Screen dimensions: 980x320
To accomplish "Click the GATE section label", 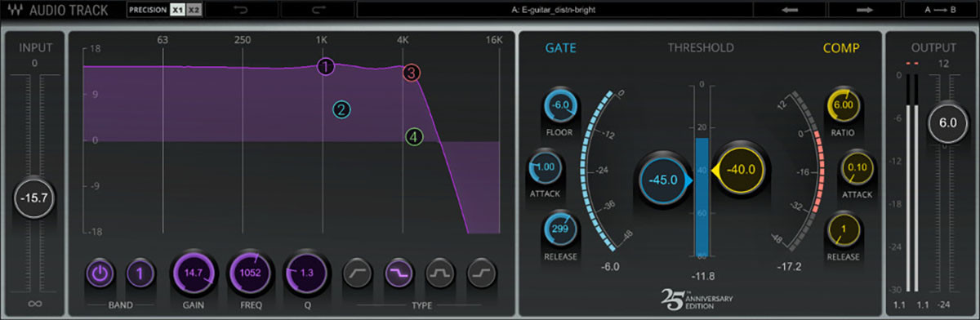I will pos(561,48).
